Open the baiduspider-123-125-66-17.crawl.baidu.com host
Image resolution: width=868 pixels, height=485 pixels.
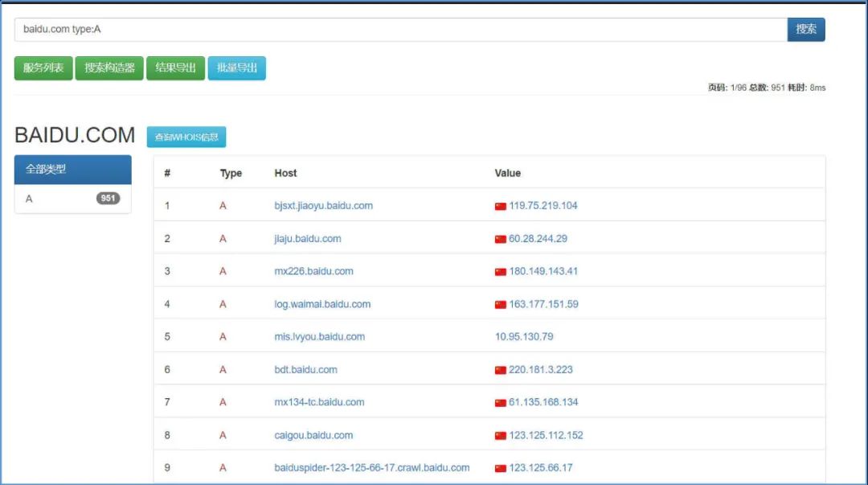pyautogui.click(x=372, y=468)
